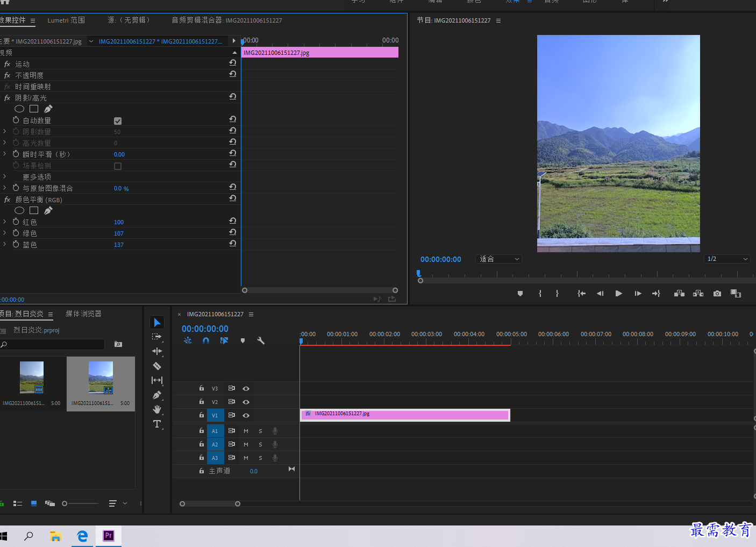Switch to Lumetri Scopes tab
Viewport: 756px width, 547px height.
(66, 20)
